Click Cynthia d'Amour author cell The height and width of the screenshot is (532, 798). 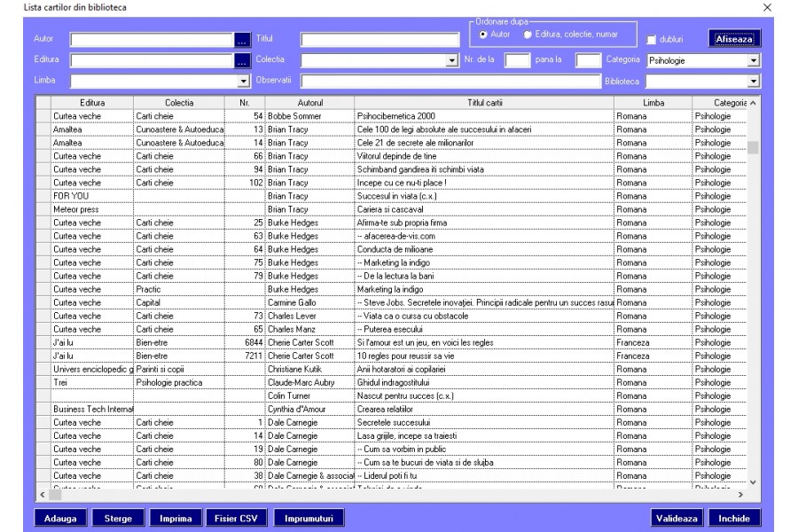[309, 410]
